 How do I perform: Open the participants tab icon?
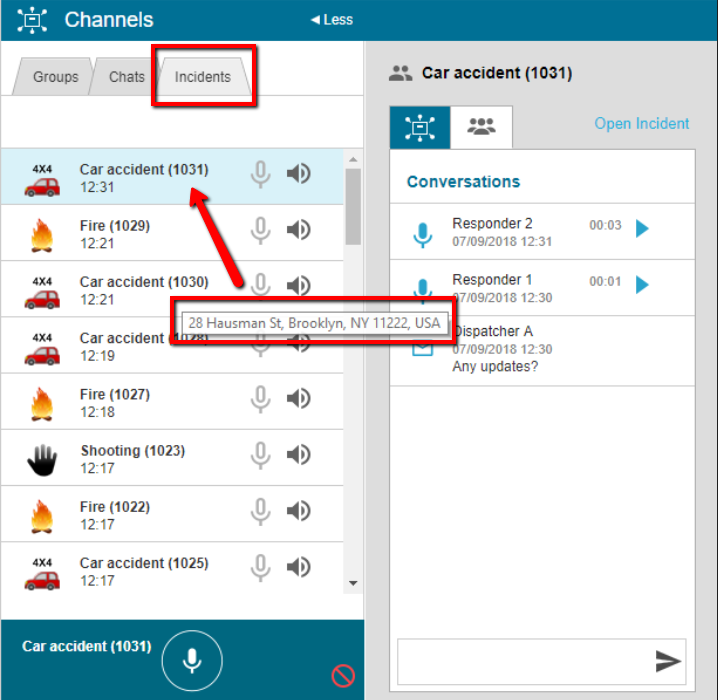coord(481,127)
